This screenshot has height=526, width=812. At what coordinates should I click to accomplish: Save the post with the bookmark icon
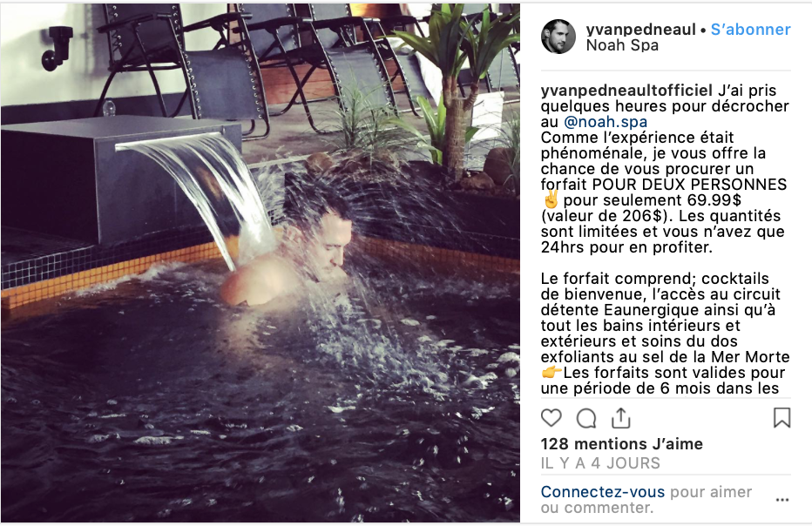click(x=782, y=418)
